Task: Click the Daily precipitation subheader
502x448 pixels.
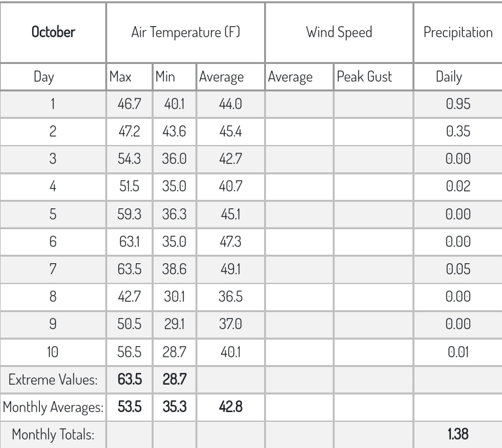Action: 449,77
